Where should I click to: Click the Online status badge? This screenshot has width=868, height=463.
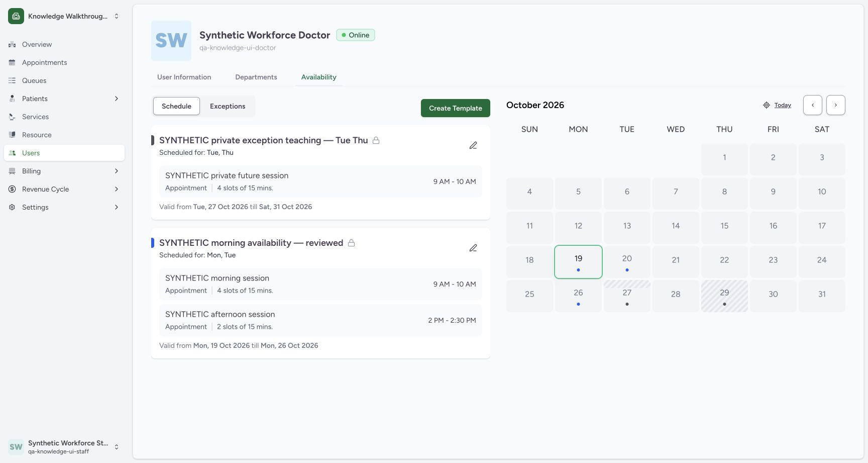(x=356, y=35)
